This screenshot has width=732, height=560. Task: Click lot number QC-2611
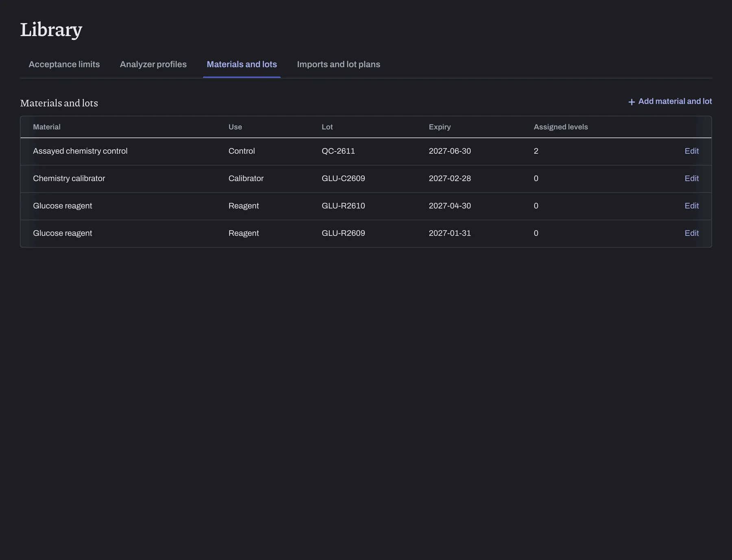(338, 151)
